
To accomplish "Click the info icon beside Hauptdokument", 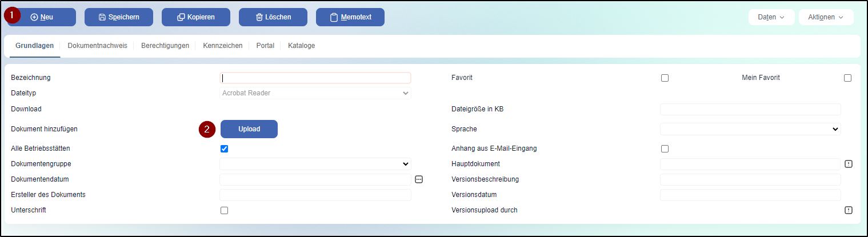I will click(x=849, y=164).
